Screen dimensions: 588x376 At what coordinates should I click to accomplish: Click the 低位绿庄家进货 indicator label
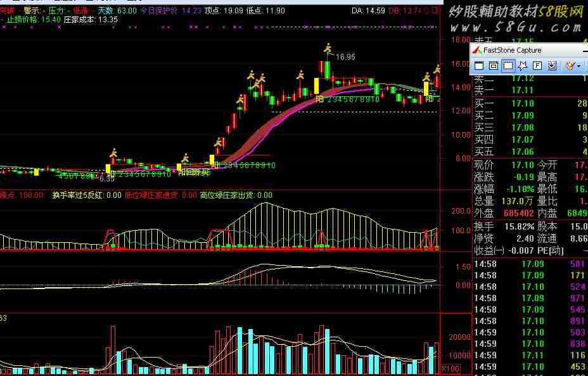coord(161,195)
